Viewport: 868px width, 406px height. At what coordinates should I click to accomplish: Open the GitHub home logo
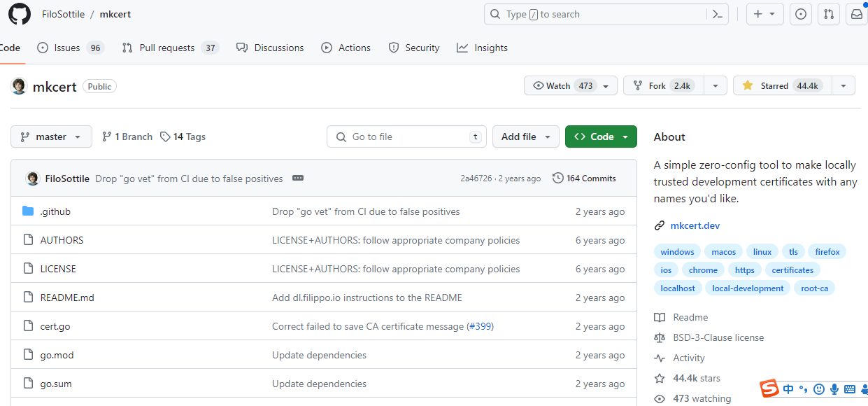pos(20,14)
